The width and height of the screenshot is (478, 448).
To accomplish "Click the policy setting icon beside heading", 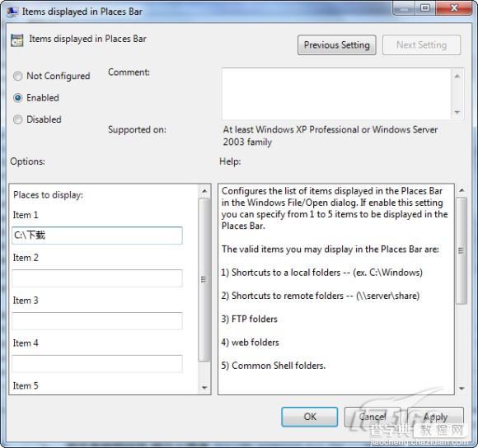I will [16, 40].
